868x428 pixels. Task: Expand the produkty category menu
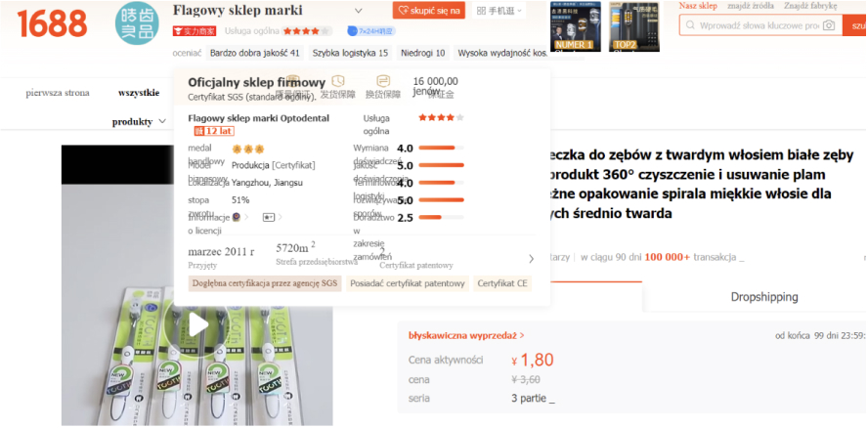point(139,121)
